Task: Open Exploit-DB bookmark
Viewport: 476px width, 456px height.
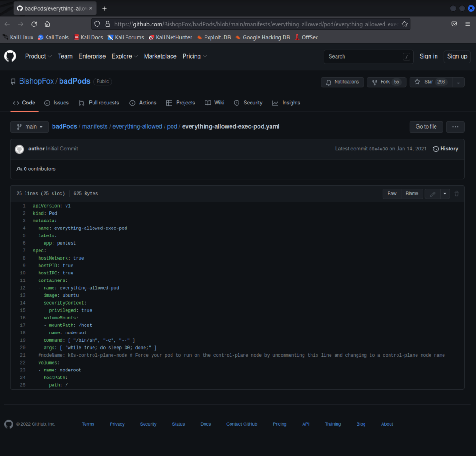Action: coord(214,37)
